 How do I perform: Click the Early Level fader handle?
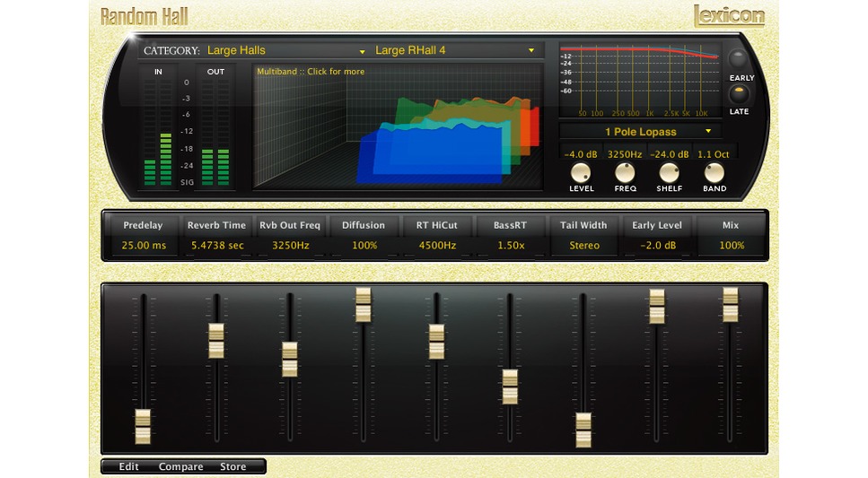point(656,307)
